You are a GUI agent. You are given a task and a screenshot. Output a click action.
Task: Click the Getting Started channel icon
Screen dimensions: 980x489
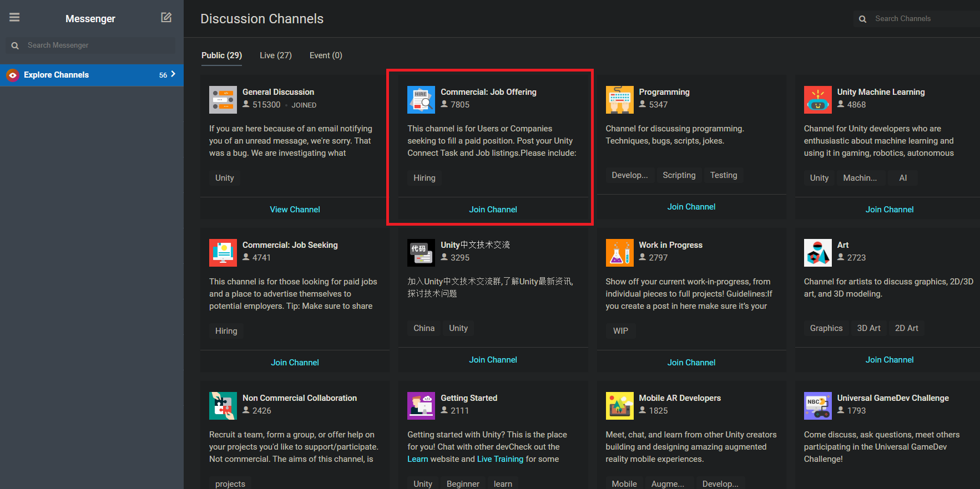point(421,406)
